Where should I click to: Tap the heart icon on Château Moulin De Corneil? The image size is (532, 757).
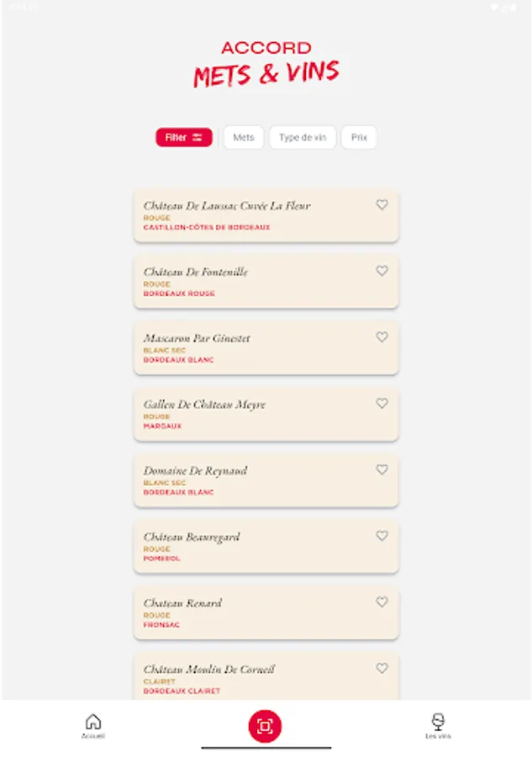[x=382, y=668]
